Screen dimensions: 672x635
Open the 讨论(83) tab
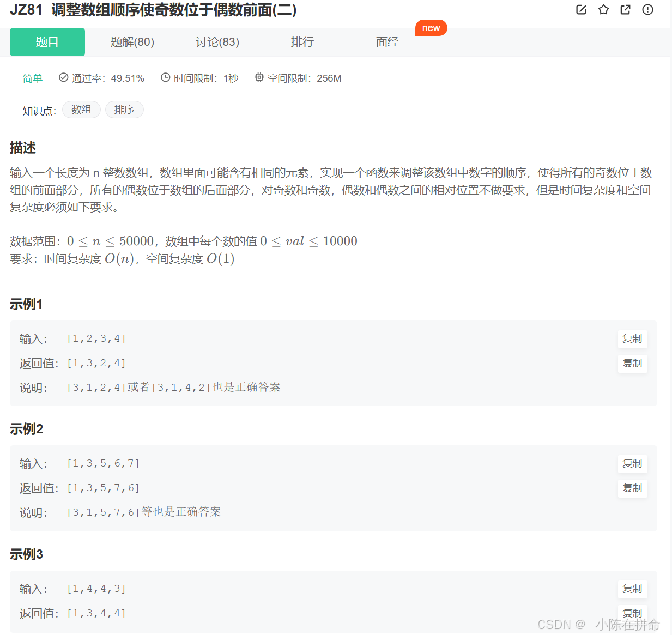(217, 42)
